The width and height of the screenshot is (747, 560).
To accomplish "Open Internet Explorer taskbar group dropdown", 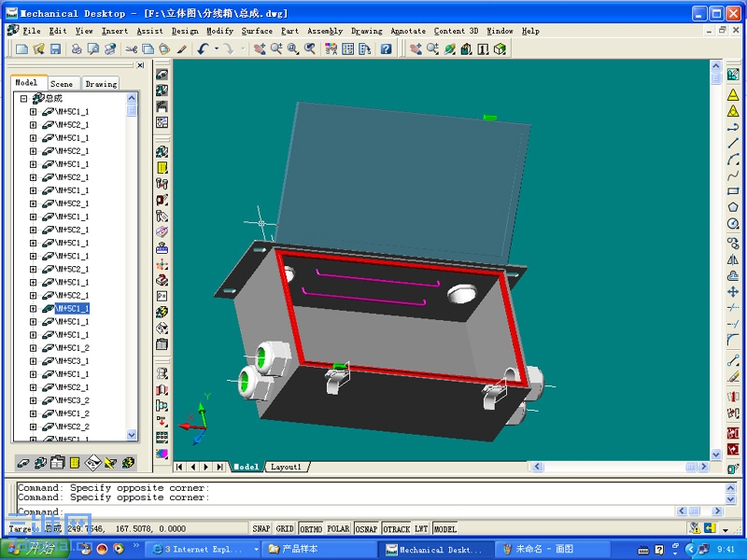I will click(256, 550).
